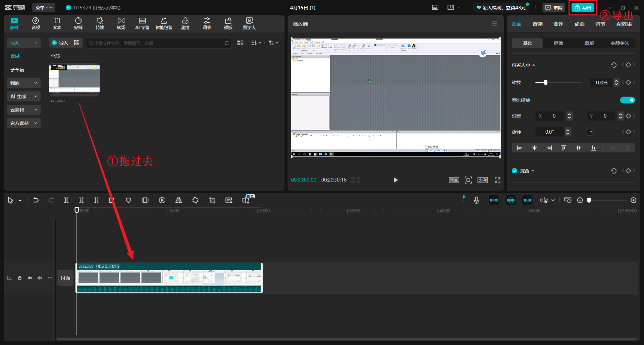The width and height of the screenshot is (644, 345).
Task: Expand the 云素材 sidebar section
Action: [x=23, y=110]
